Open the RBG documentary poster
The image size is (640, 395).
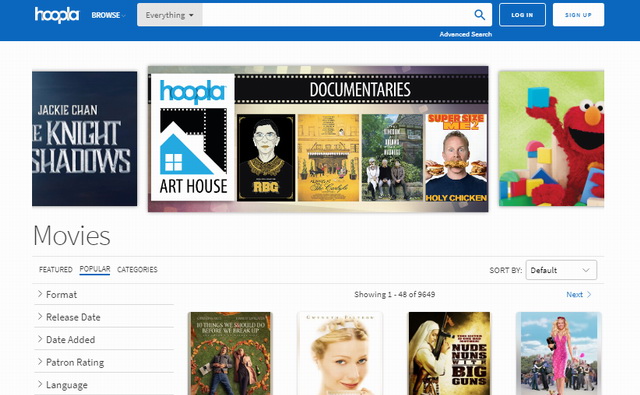click(x=266, y=158)
